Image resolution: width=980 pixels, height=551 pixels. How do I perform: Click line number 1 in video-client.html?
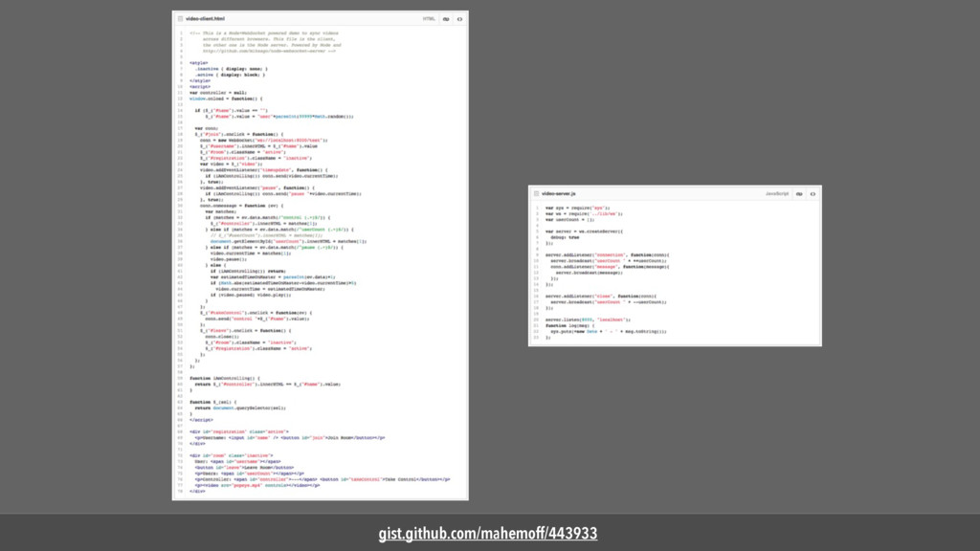click(181, 33)
